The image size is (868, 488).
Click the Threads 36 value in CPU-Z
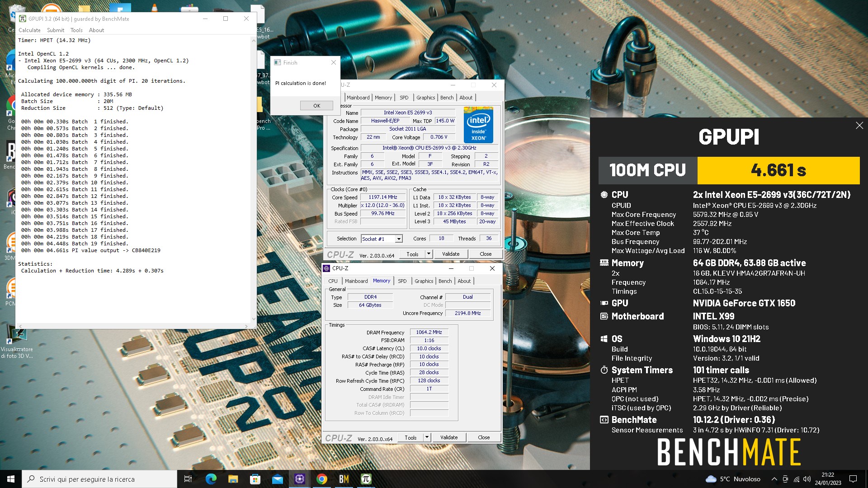pyautogui.click(x=489, y=239)
